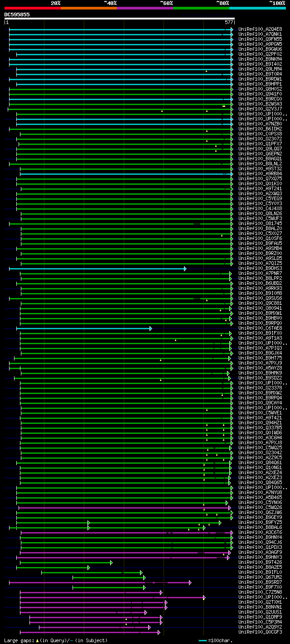Select hit UniRef100_Q2PF02
The width and height of the screenshot is (290, 644).
tap(260, 54)
